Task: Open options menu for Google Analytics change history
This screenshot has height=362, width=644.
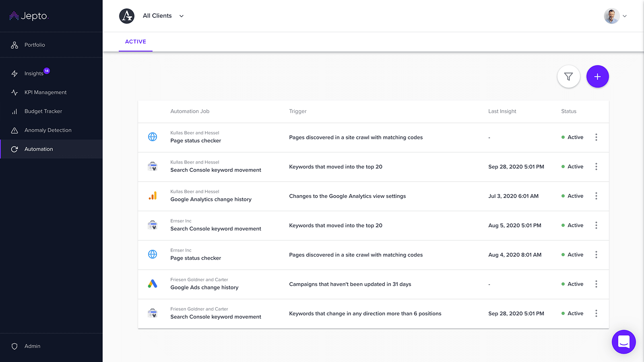Action: [596, 196]
